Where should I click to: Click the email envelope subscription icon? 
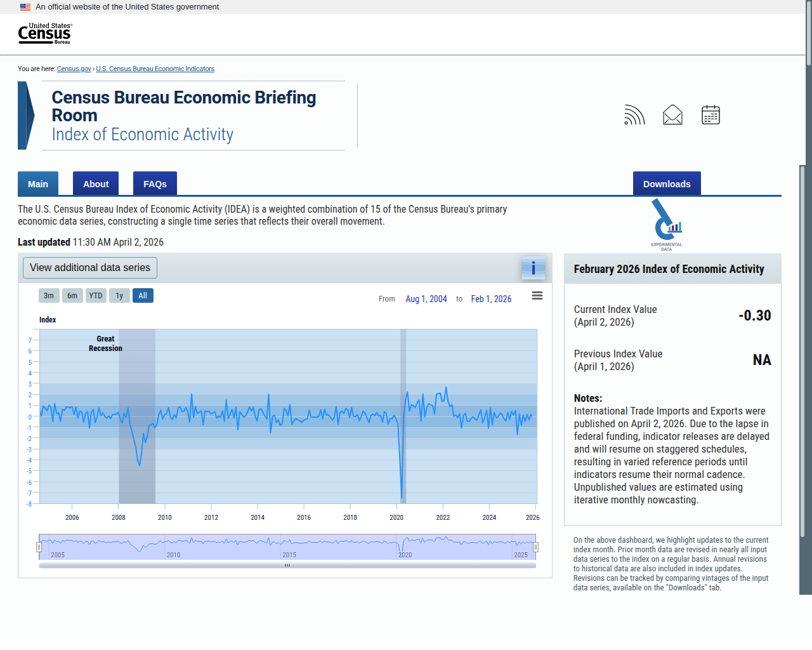pyautogui.click(x=672, y=115)
